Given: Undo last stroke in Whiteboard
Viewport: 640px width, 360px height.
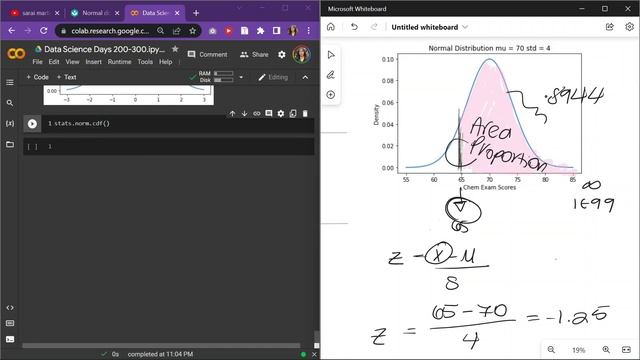Looking at the screenshot, I should (354, 27).
